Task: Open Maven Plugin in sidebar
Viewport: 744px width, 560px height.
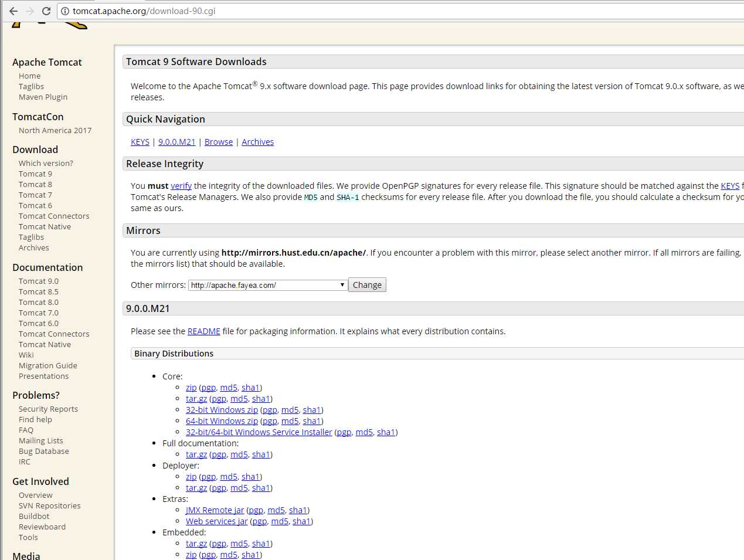Action: pyautogui.click(x=43, y=97)
